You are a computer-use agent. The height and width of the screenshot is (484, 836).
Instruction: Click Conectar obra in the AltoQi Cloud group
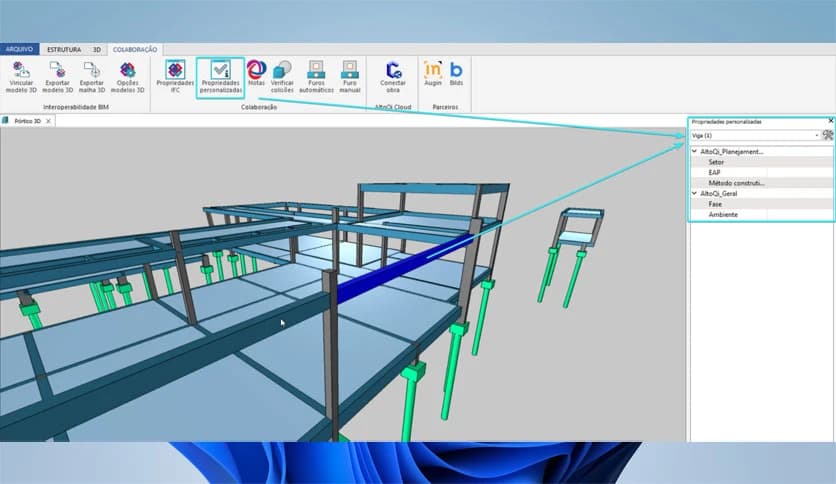click(x=393, y=77)
